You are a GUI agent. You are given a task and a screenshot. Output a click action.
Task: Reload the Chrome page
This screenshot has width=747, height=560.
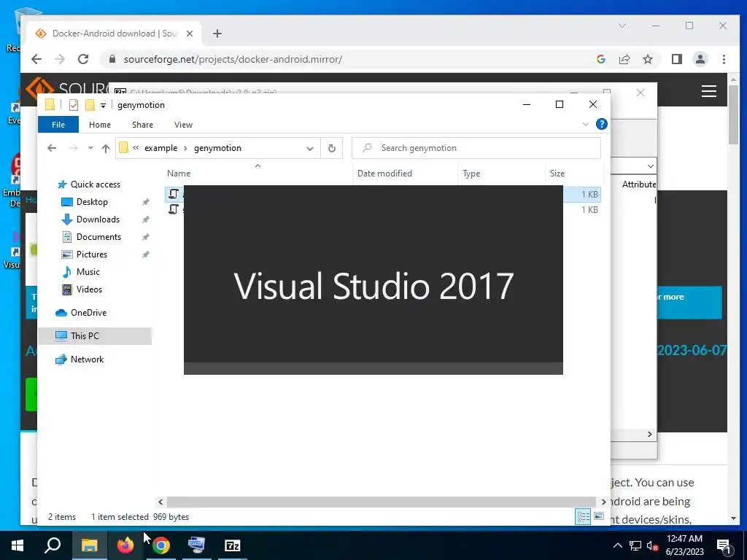(83, 59)
